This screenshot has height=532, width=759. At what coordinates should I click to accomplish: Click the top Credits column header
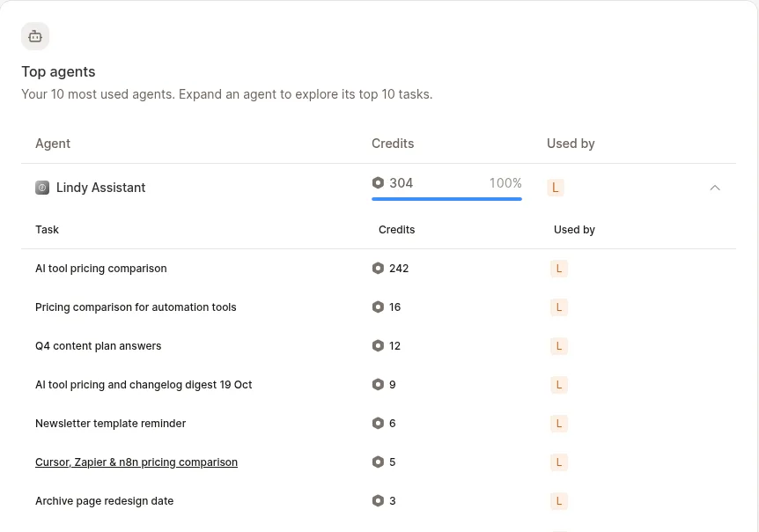pos(393,144)
